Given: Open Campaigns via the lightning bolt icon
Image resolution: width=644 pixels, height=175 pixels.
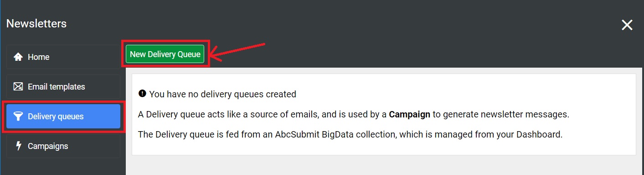Looking at the screenshot, I should (x=19, y=146).
